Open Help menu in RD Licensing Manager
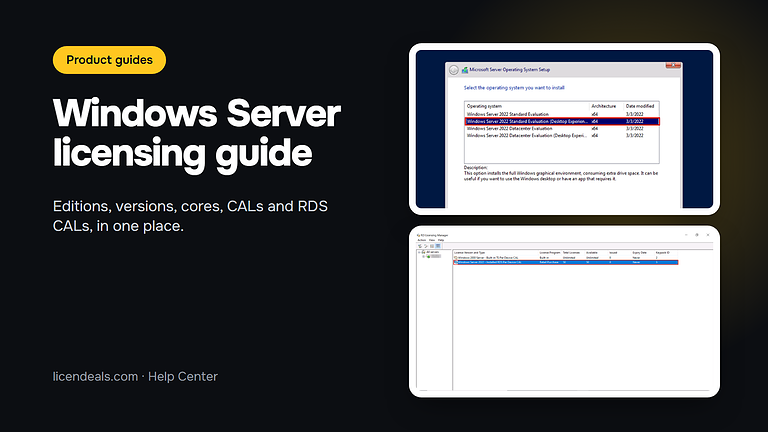 point(441,240)
